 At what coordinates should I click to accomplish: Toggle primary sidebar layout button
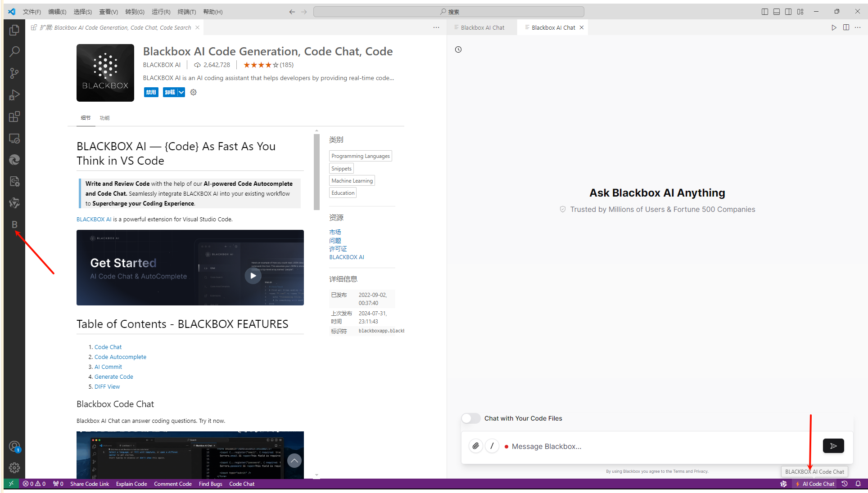coord(764,12)
